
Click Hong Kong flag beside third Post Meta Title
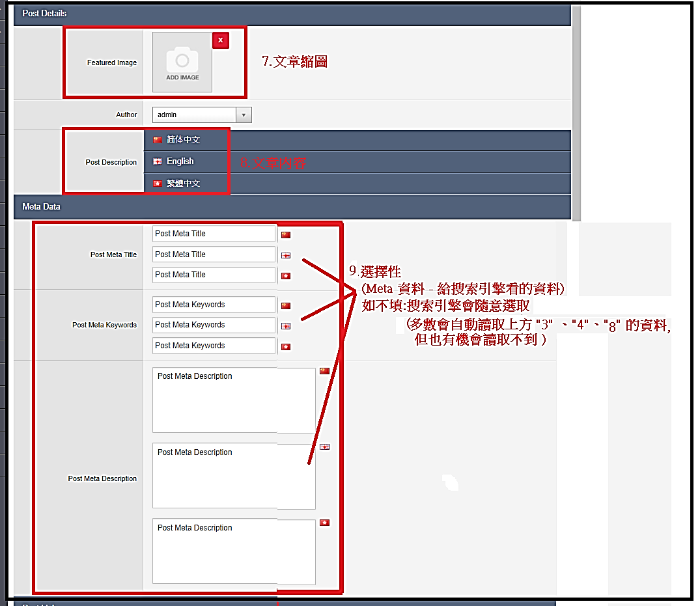286,276
